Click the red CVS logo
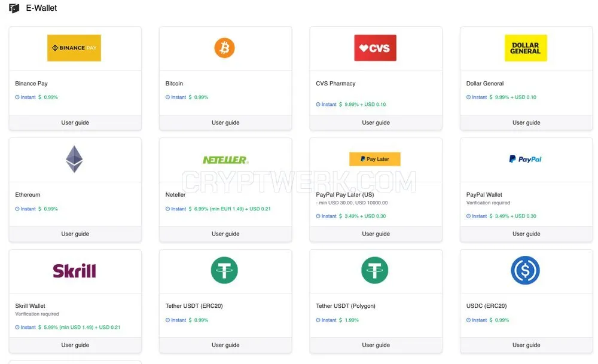Screen dimensions: 598x364 (x=376, y=48)
